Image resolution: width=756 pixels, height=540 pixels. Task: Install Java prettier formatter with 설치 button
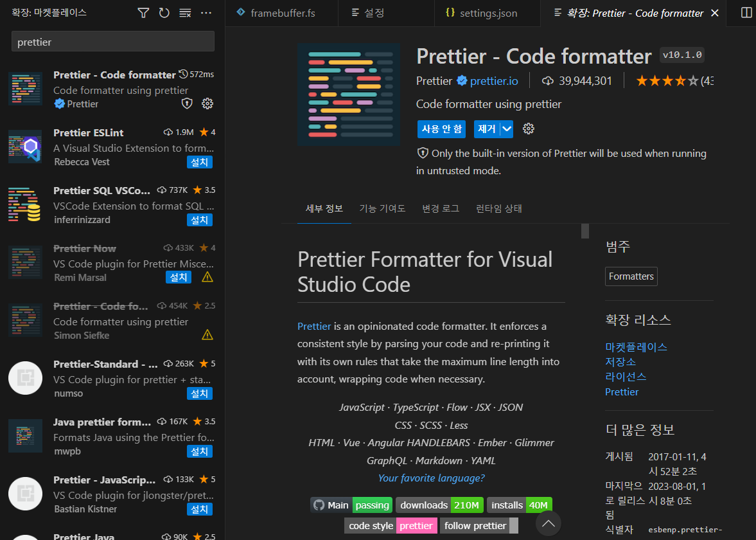point(200,452)
